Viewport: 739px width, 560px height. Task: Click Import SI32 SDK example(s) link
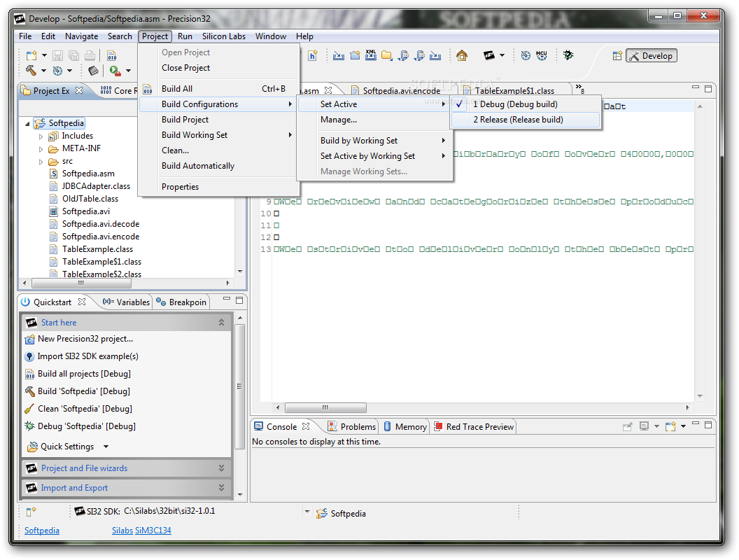click(x=87, y=356)
